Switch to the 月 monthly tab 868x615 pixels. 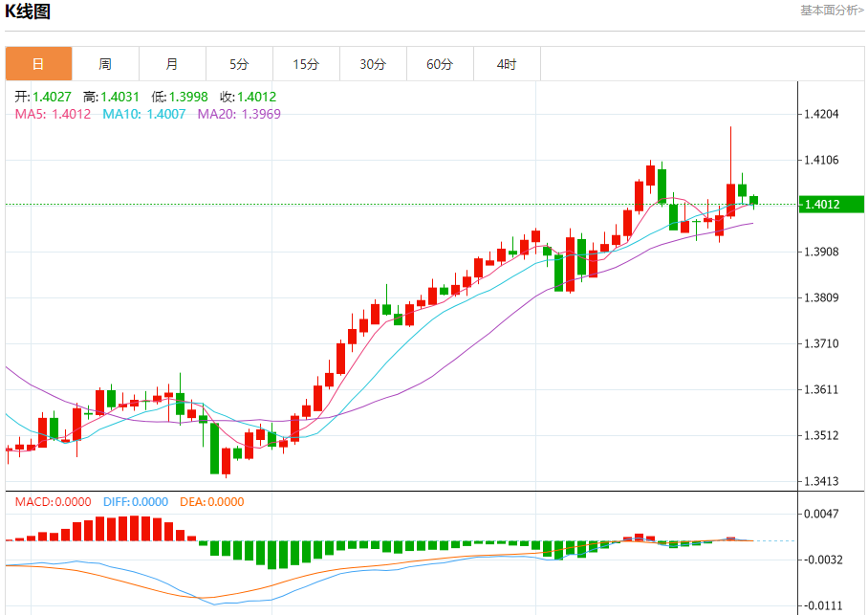point(173,64)
